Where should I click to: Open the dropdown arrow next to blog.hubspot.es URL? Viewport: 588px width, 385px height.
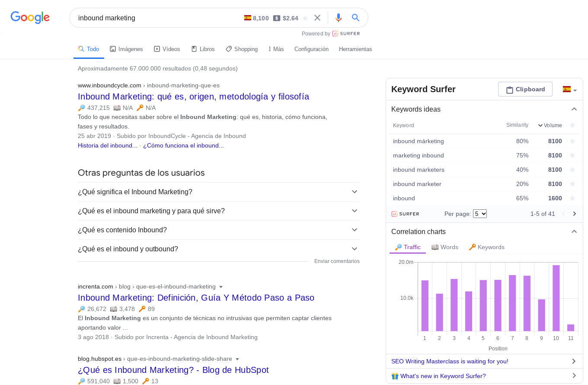237,359
